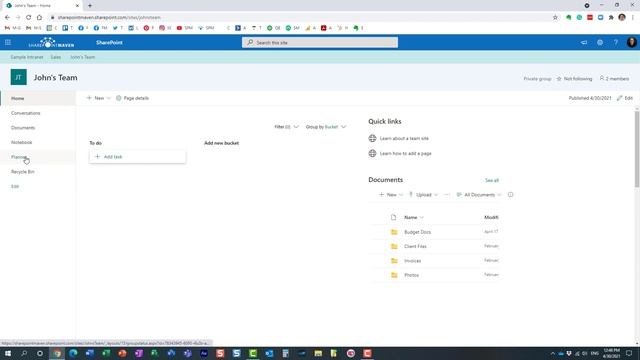Open the Windows Start menu
The width and height of the screenshot is (640, 360).
point(8,353)
